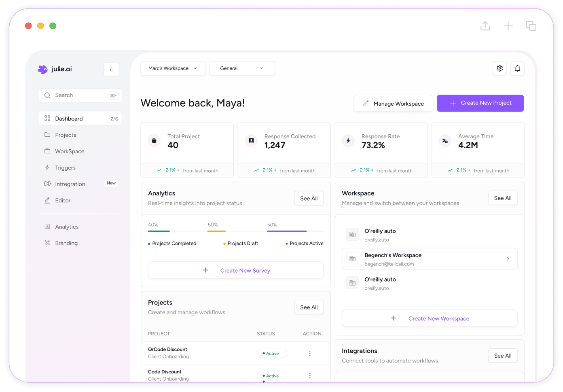The width and height of the screenshot is (563, 392).
Task: Click Manage Workspace button
Action: point(393,104)
